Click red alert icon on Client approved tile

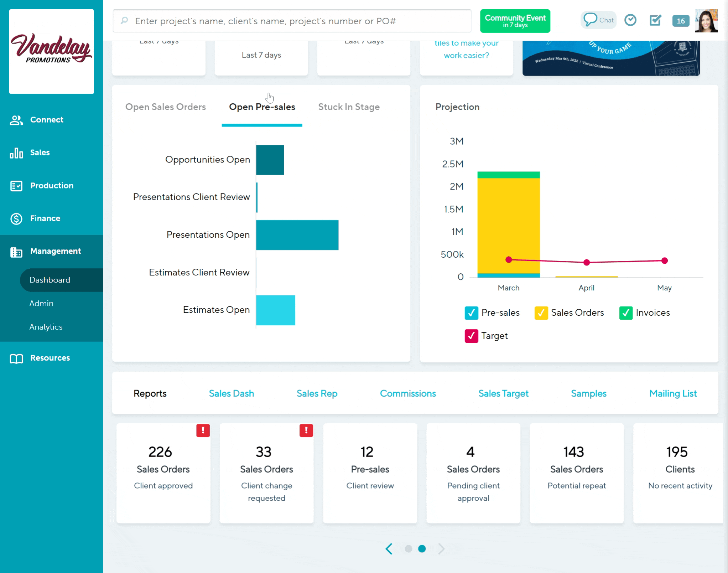203,430
